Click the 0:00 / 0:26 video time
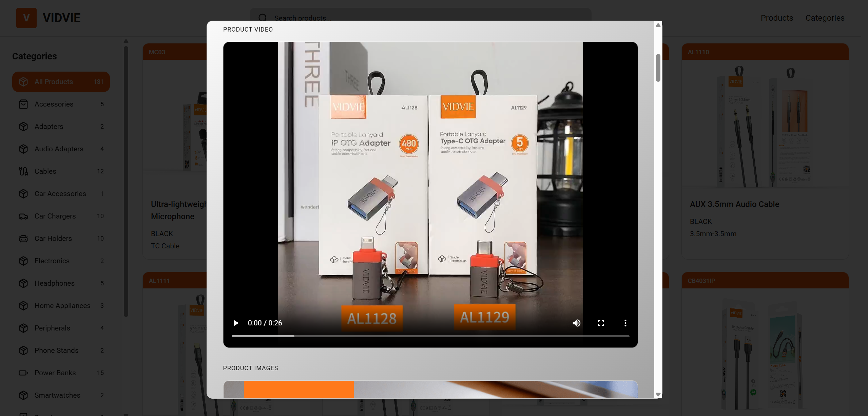The width and height of the screenshot is (868, 416). click(x=265, y=323)
